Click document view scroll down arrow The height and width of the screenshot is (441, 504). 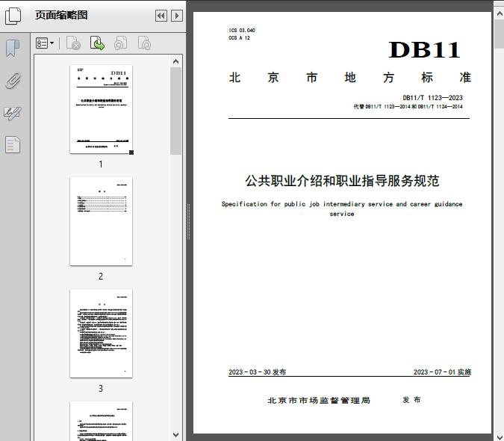(500, 437)
